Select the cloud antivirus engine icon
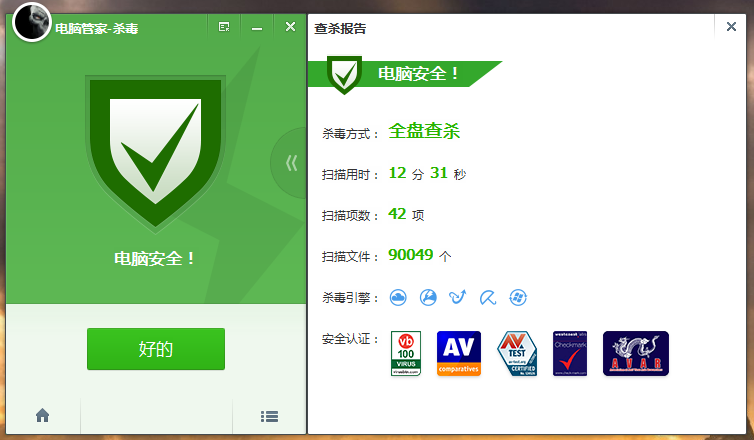The image size is (754, 440). click(x=398, y=298)
